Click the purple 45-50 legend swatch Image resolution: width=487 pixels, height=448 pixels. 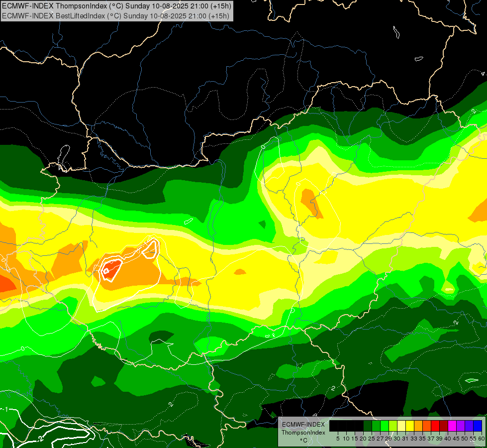[461, 426]
